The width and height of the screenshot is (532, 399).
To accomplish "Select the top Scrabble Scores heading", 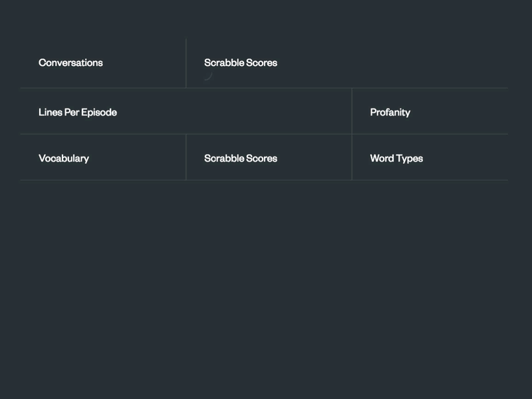I will pyautogui.click(x=241, y=63).
